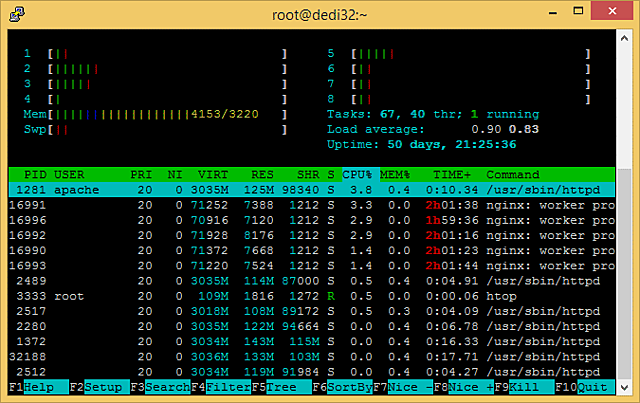Minimize the PuTTY window
This screenshot has width=640, height=403.
553,11
